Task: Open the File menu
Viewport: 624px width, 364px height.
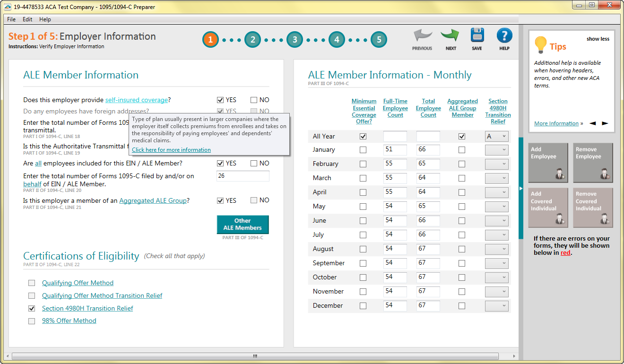Action: pos(11,19)
